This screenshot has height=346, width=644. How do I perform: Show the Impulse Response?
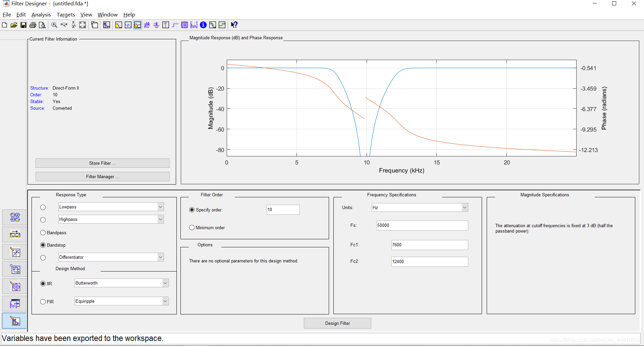(165, 25)
